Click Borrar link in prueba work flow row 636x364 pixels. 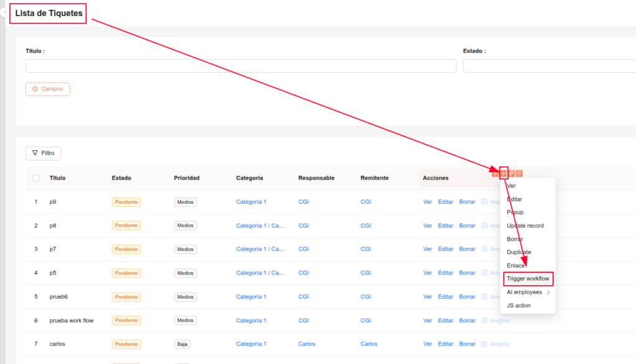click(467, 321)
